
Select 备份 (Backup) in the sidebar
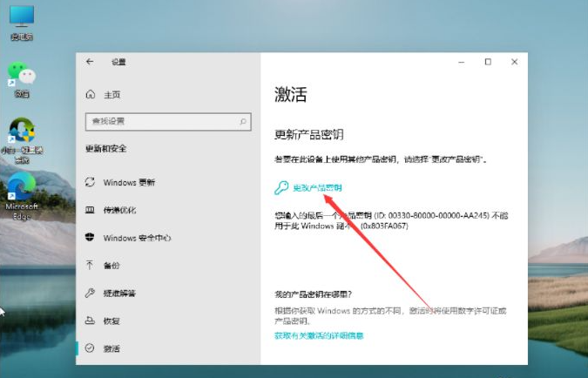[112, 265]
